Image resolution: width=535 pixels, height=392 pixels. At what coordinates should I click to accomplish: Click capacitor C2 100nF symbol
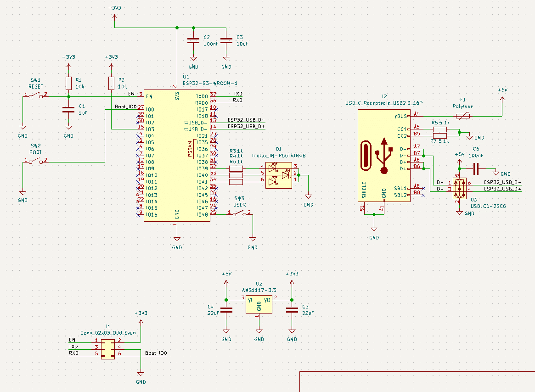coord(193,40)
